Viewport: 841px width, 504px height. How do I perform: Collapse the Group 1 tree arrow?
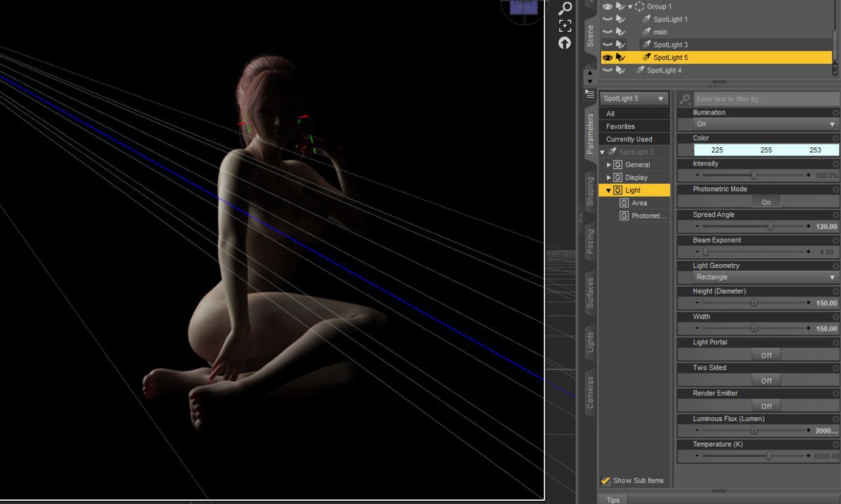630,7
